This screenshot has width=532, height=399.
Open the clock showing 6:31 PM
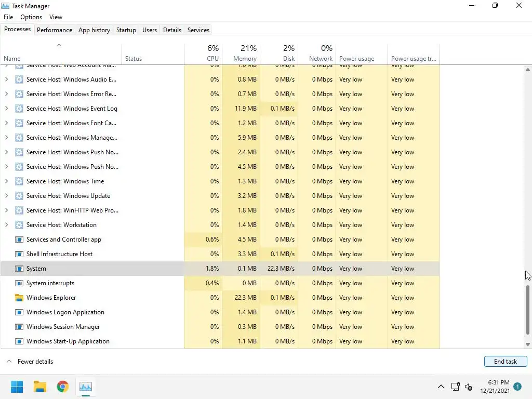[x=495, y=387]
